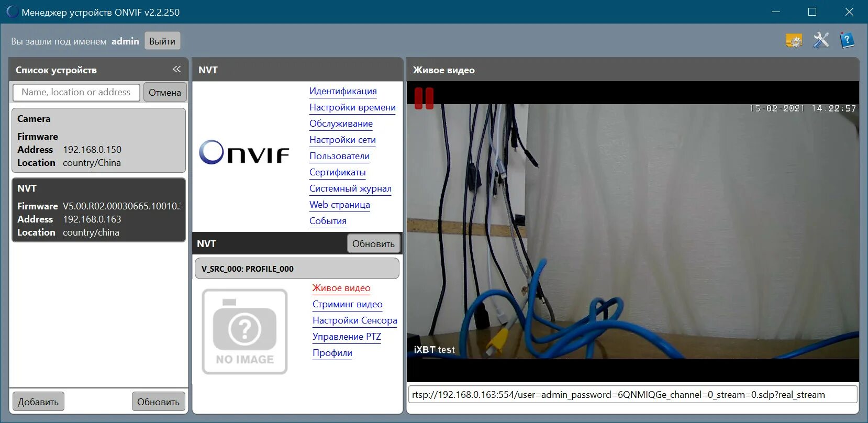The height and width of the screenshot is (423, 868).
Task: Open the Настройки сети link
Action: point(342,140)
